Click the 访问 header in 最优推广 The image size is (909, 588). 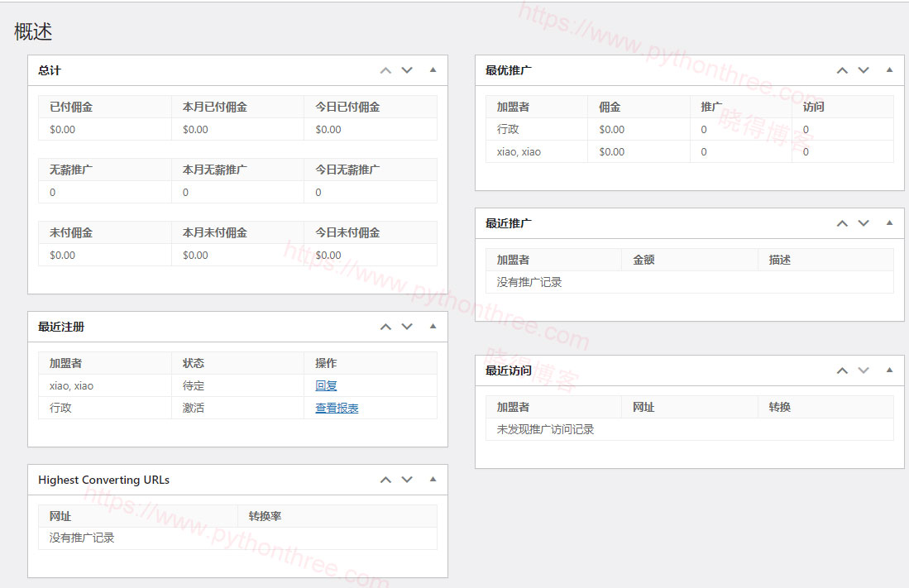click(x=813, y=107)
